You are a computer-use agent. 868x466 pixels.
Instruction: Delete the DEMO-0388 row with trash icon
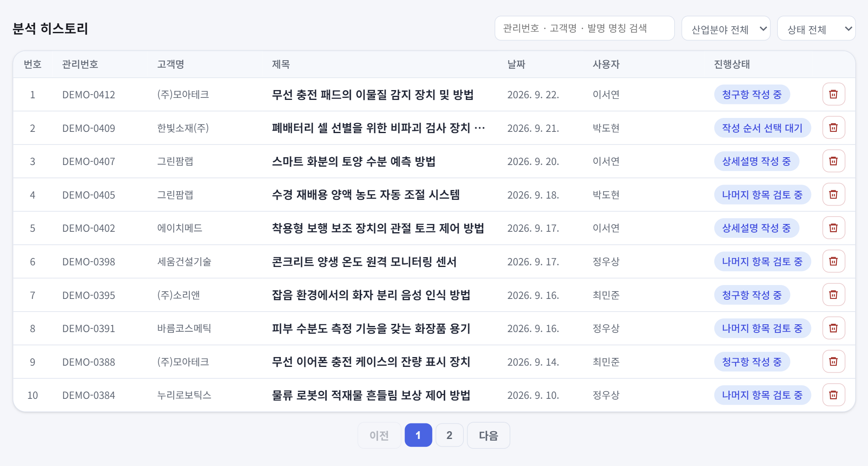pos(834,362)
